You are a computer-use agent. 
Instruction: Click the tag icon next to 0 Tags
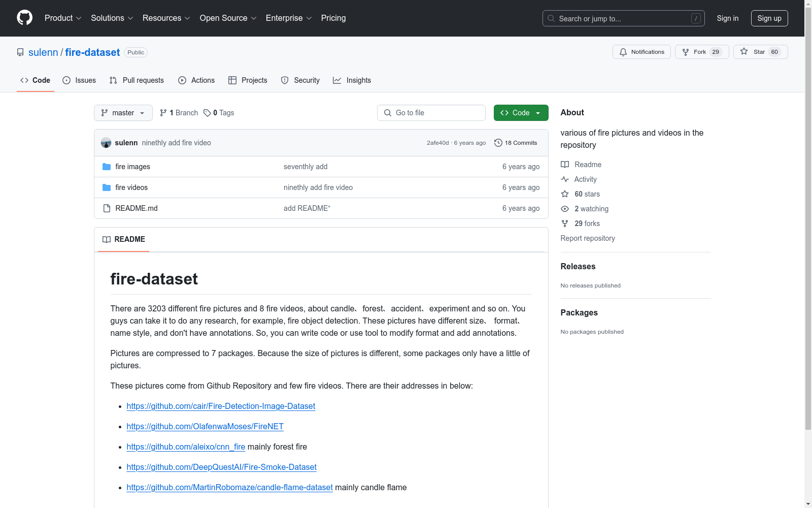tap(207, 113)
